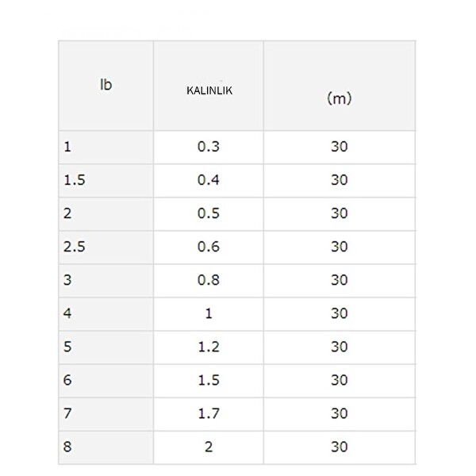Click the 1.2 thickness cell

click(209, 347)
